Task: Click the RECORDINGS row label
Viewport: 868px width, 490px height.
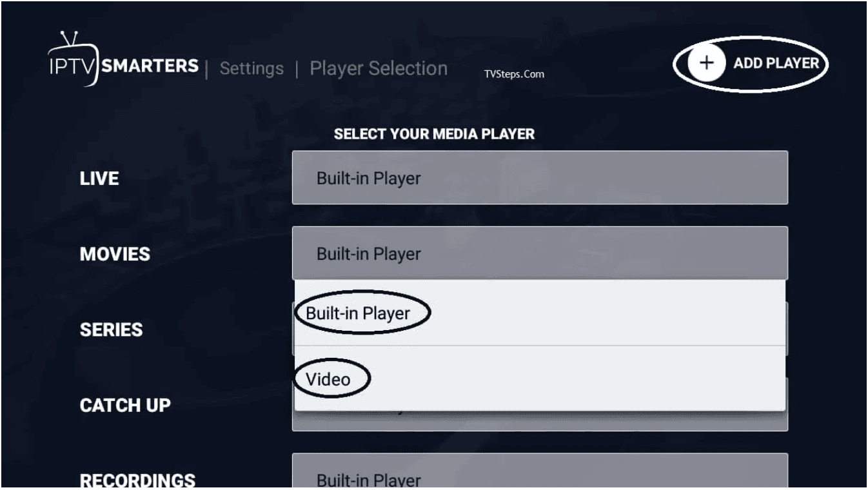Action: [137, 480]
